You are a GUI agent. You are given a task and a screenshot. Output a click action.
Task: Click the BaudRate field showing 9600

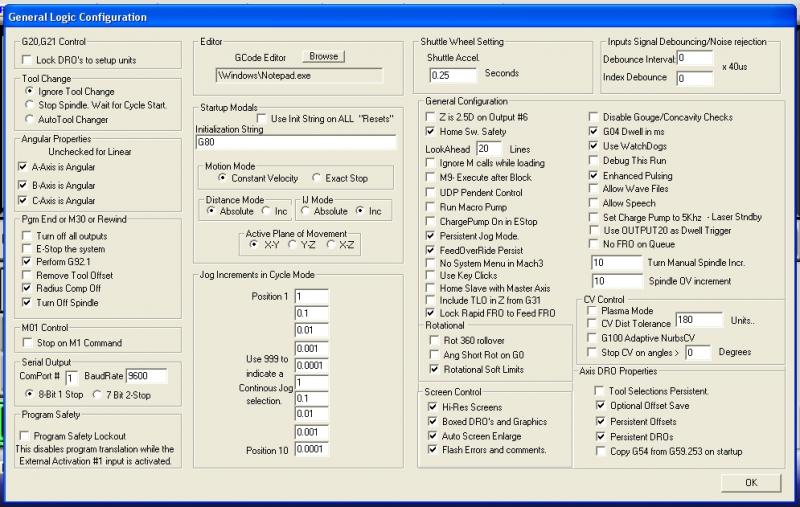146,376
